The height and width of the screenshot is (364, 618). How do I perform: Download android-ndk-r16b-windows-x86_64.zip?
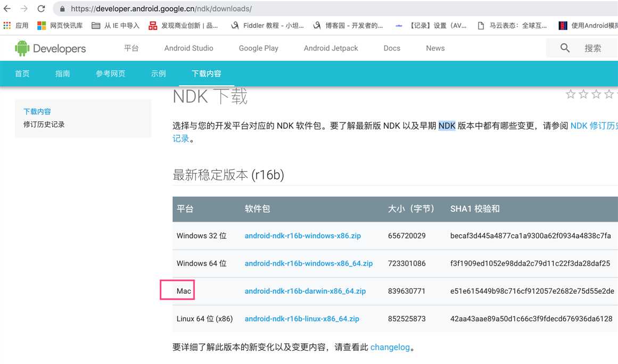point(309,263)
